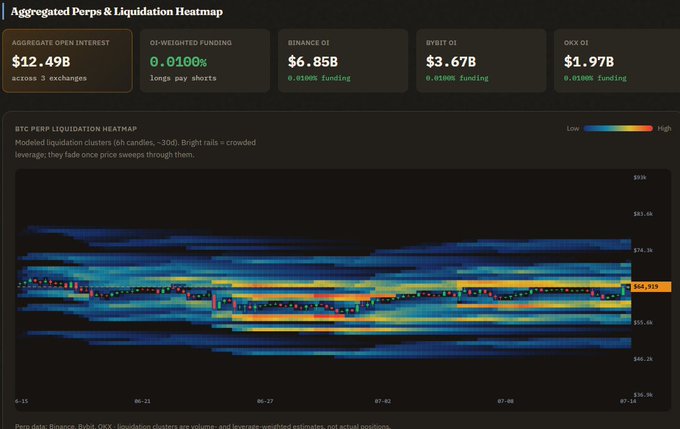Click the $74.3k price axis label
This screenshot has height=429, width=680.
(x=643, y=250)
